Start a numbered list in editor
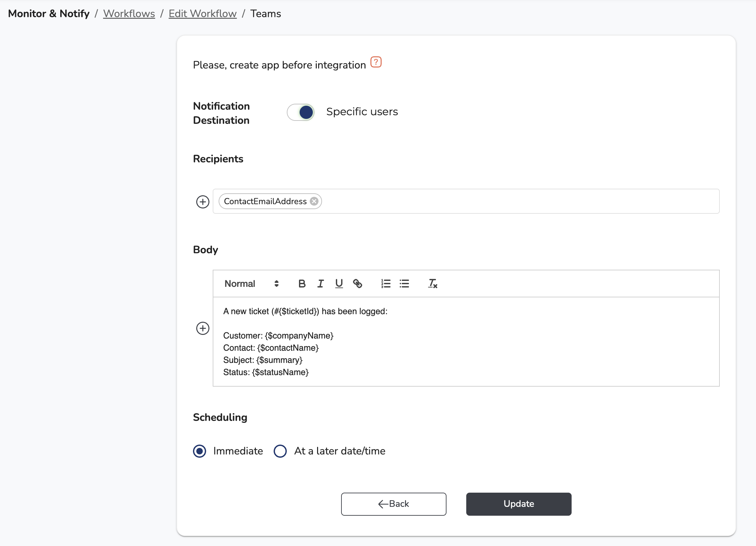Image resolution: width=756 pixels, height=546 pixels. (x=386, y=284)
